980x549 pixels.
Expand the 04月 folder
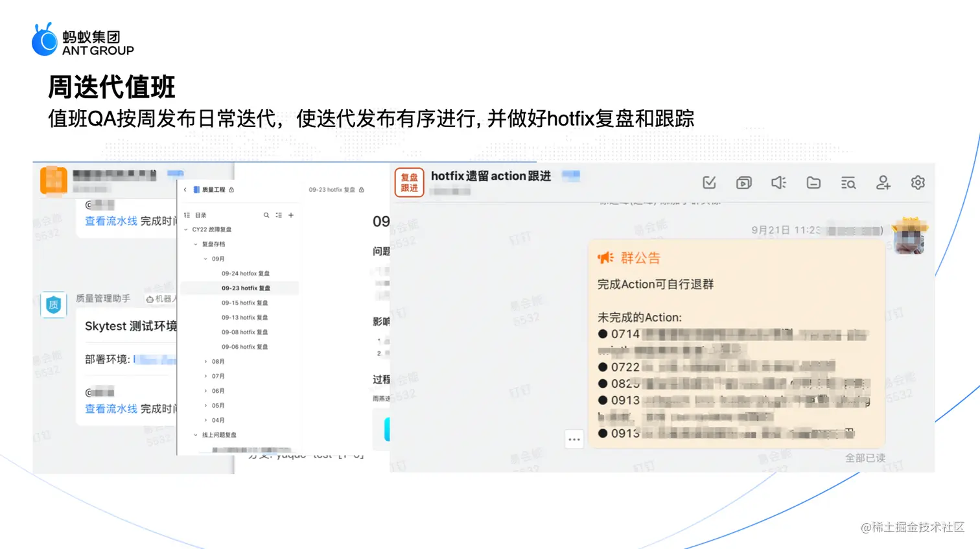click(205, 420)
